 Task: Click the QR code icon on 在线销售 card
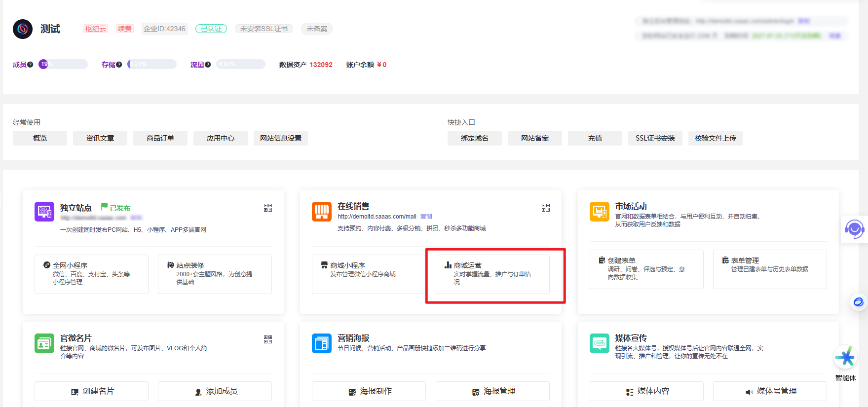[545, 208]
